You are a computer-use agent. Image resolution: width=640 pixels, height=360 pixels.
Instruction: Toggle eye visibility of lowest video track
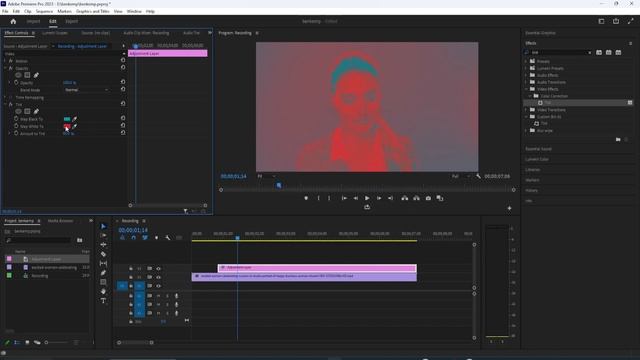(158, 286)
